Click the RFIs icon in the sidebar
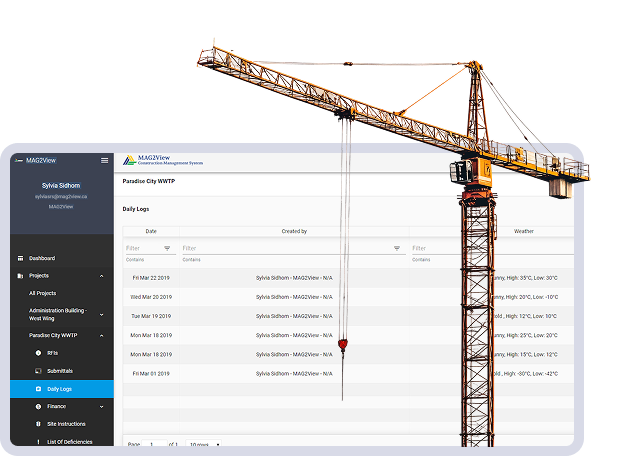The height and width of the screenshot is (456, 619). pyautogui.click(x=38, y=353)
